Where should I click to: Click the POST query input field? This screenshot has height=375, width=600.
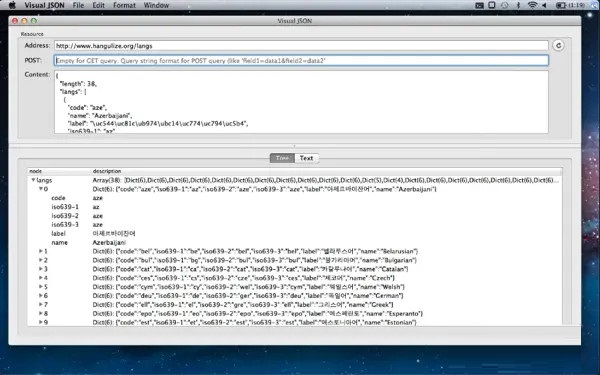pyautogui.click(x=301, y=60)
